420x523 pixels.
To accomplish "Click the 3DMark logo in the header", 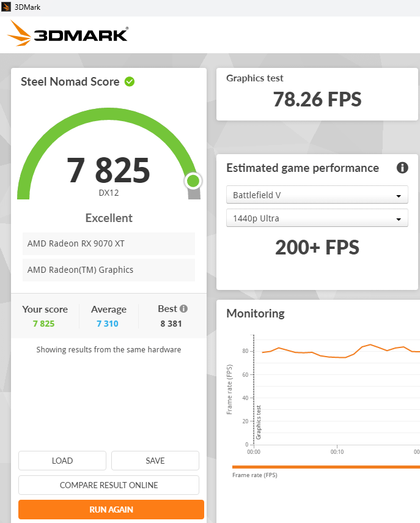I will tap(68, 33).
